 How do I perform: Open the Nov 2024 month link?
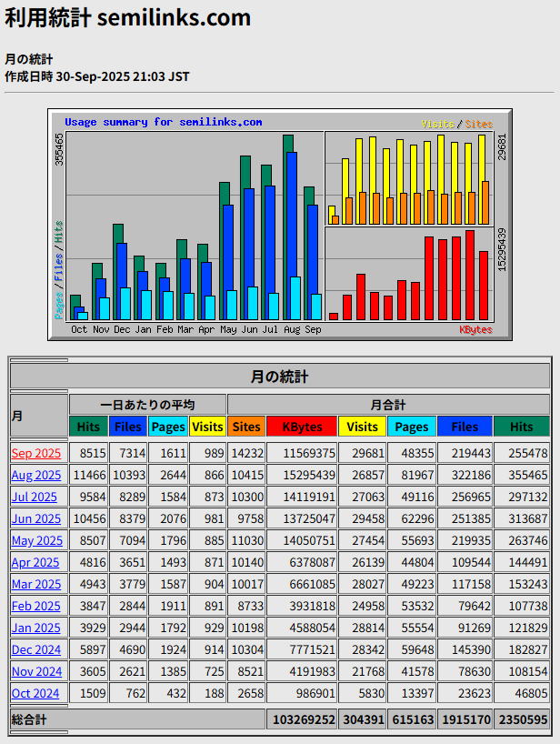coord(36,671)
